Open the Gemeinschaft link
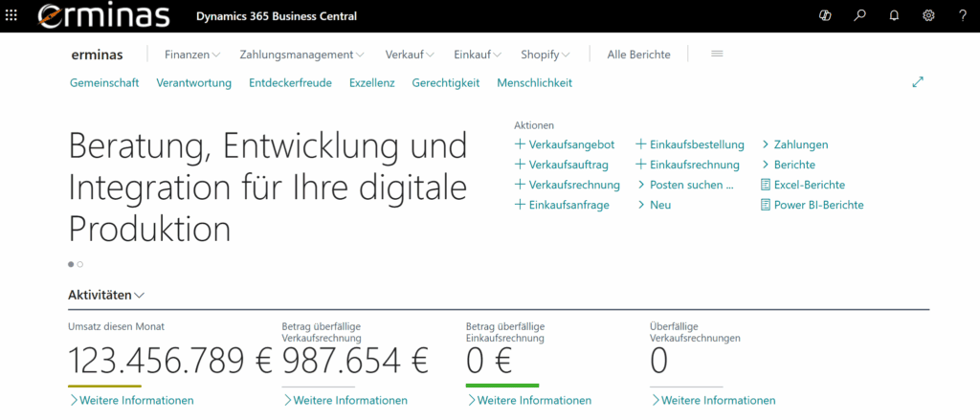The image size is (980, 420). pos(104,82)
